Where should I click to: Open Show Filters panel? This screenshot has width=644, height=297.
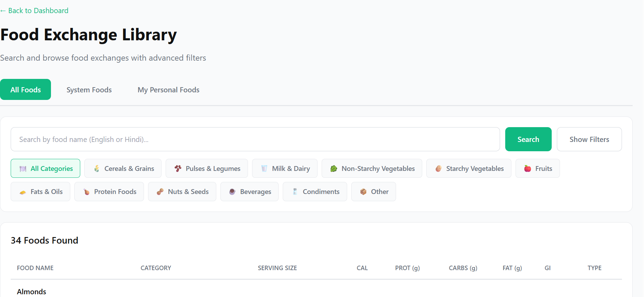(x=589, y=139)
